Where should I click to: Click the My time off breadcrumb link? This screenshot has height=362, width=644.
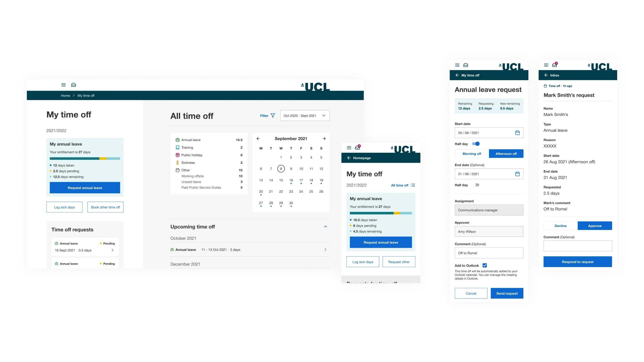[86, 95]
